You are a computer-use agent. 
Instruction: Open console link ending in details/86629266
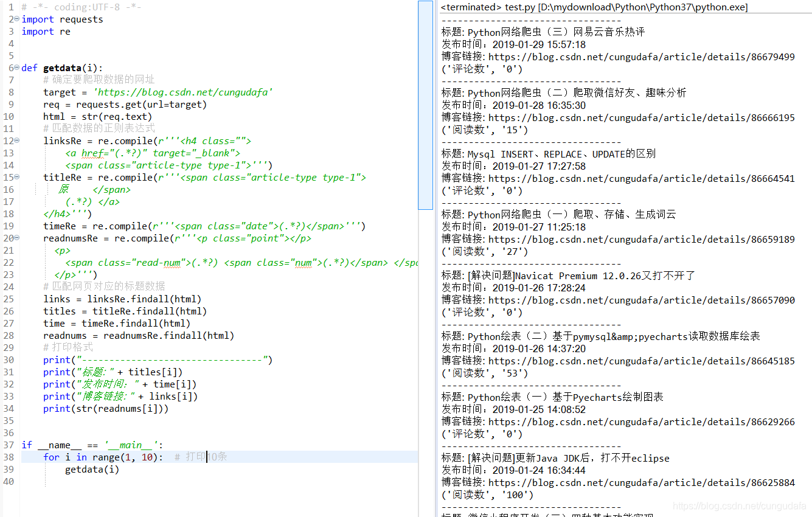pyautogui.click(x=642, y=422)
